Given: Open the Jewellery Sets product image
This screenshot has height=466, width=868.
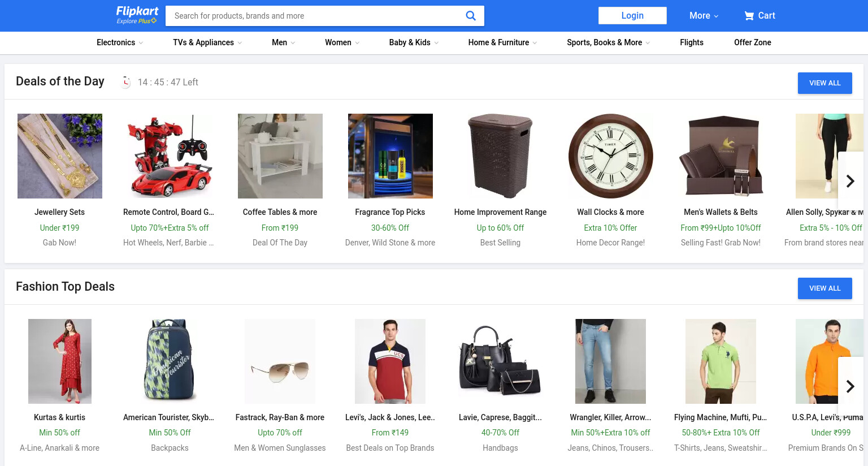Looking at the screenshot, I should pos(60,156).
